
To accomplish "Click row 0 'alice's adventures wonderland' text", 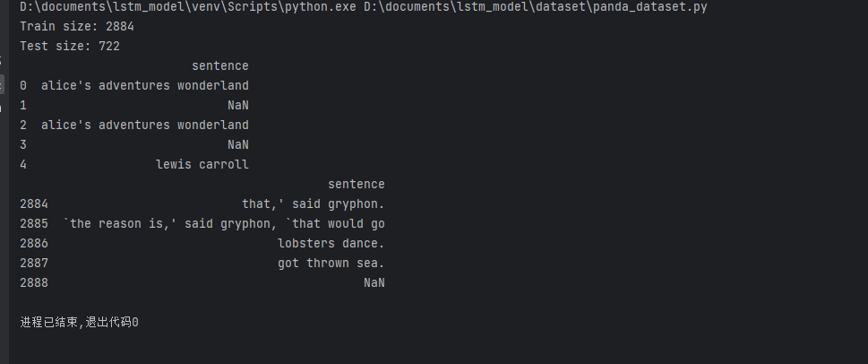I will (144, 86).
